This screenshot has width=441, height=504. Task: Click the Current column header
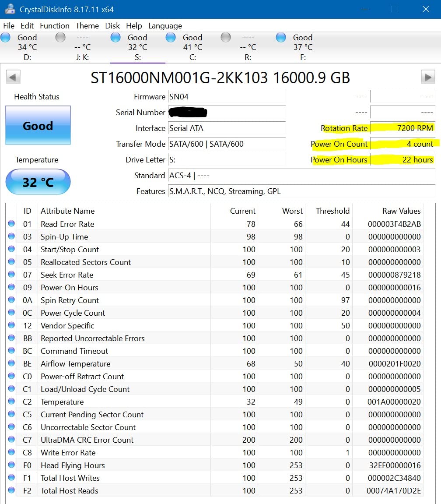(234, 211)
